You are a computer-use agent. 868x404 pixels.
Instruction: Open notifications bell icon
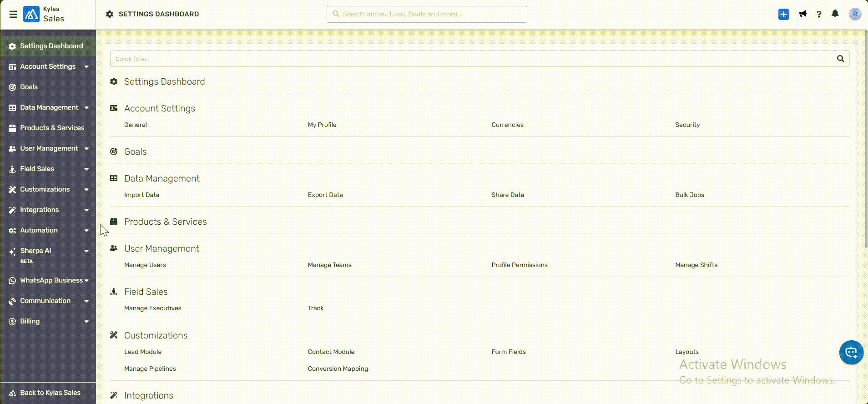point(835,14)
